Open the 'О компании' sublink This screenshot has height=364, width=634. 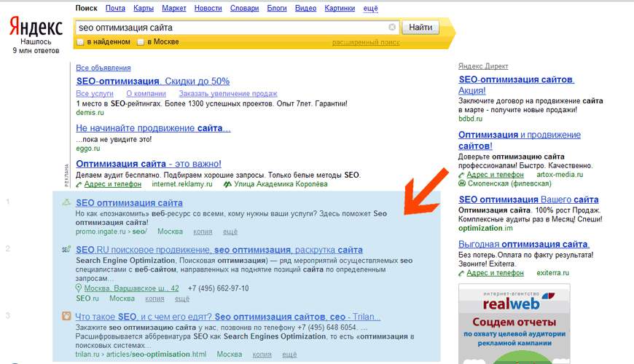[146, 93]
